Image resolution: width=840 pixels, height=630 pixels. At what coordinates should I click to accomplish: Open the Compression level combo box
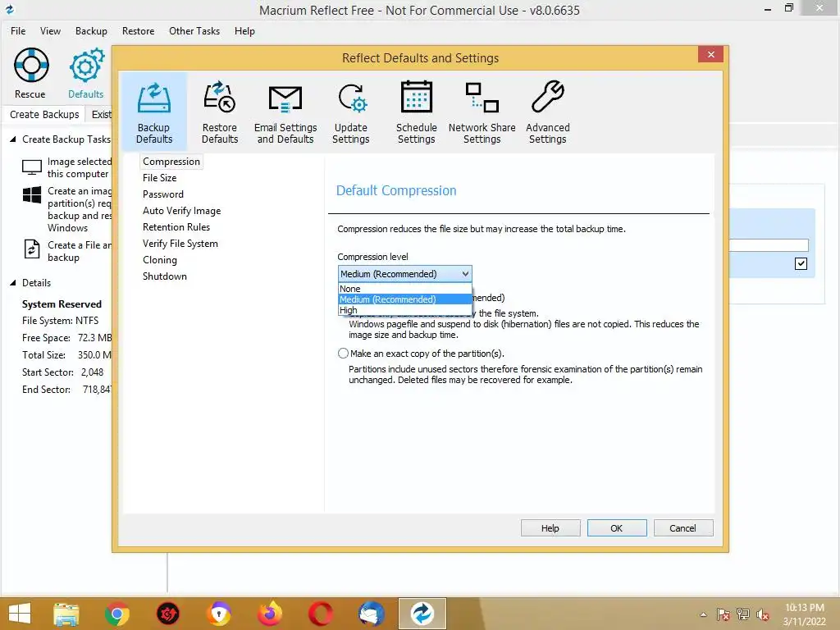coord(405,274)
